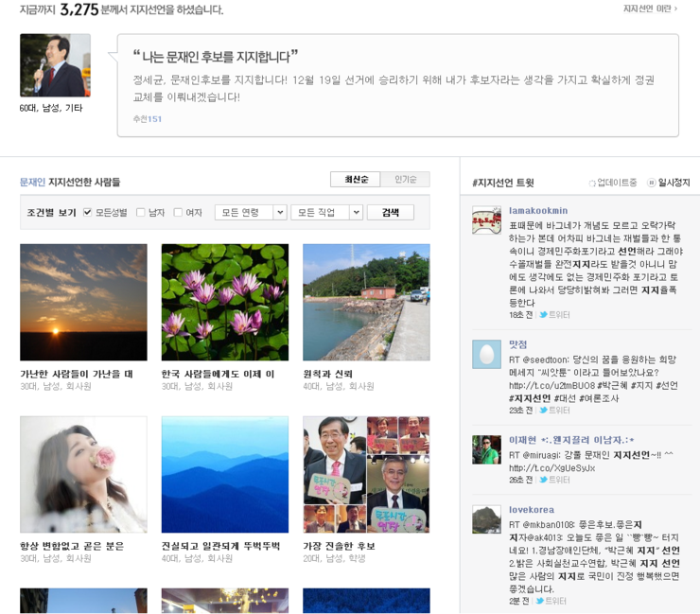The image size is (700, 614).
Task: Check the 여자 checkbox
Action: click(178, 212)
